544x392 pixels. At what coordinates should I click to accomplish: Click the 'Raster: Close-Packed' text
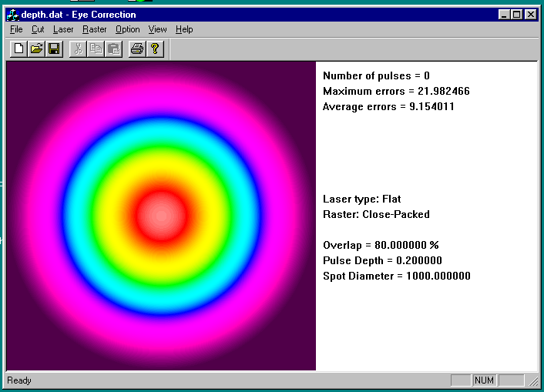coord(376,214)
